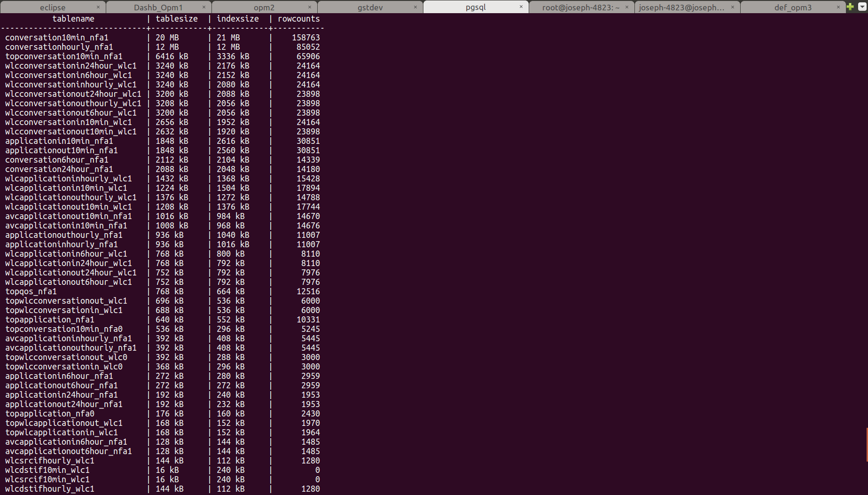The width and height of the screenshot is (868, 495).
Task: Click topconversation10min_nfa0 row name
Action: coord(64,329)
